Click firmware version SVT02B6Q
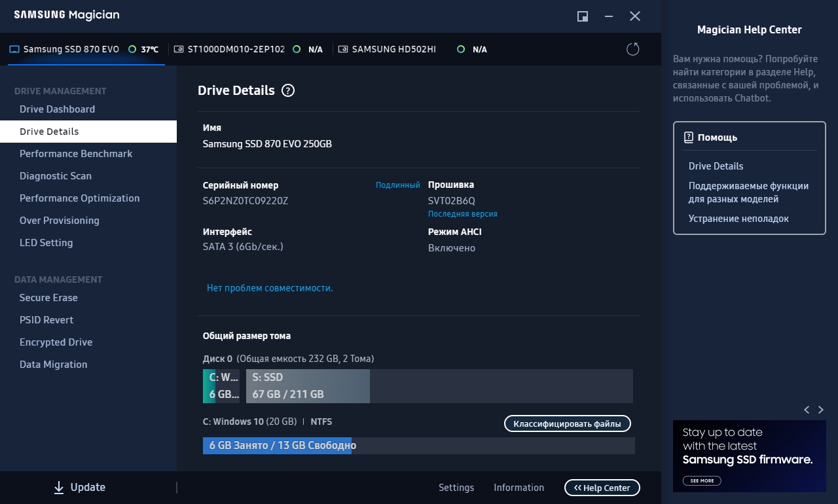The image size is (838, 504). pyautogui.click(x=452, y=201)
